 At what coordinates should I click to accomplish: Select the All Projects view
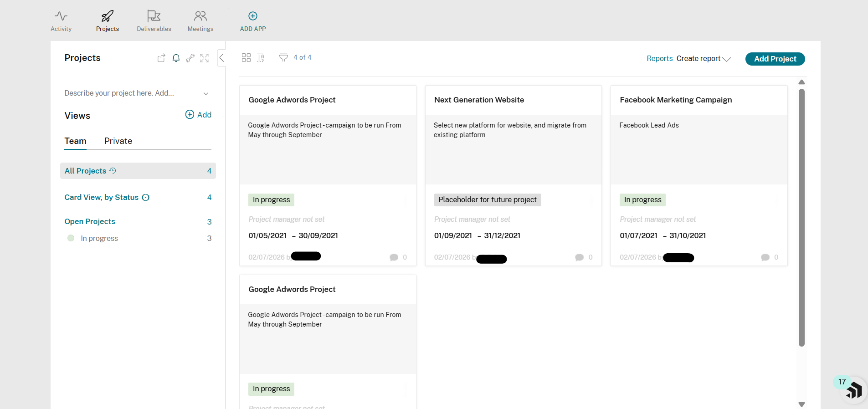click(x=138, y=171)
